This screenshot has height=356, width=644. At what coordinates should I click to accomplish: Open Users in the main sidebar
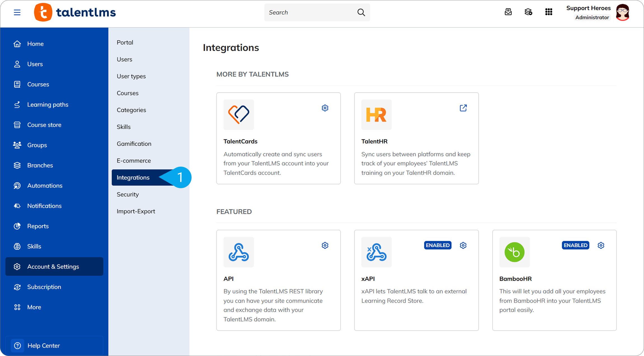54,64
